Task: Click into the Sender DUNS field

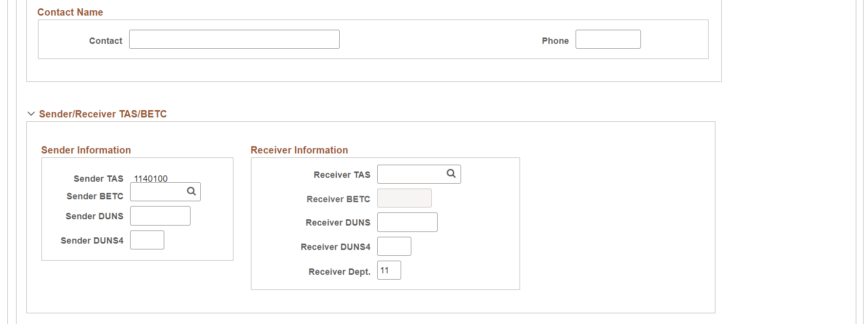Action: point(160,216)
